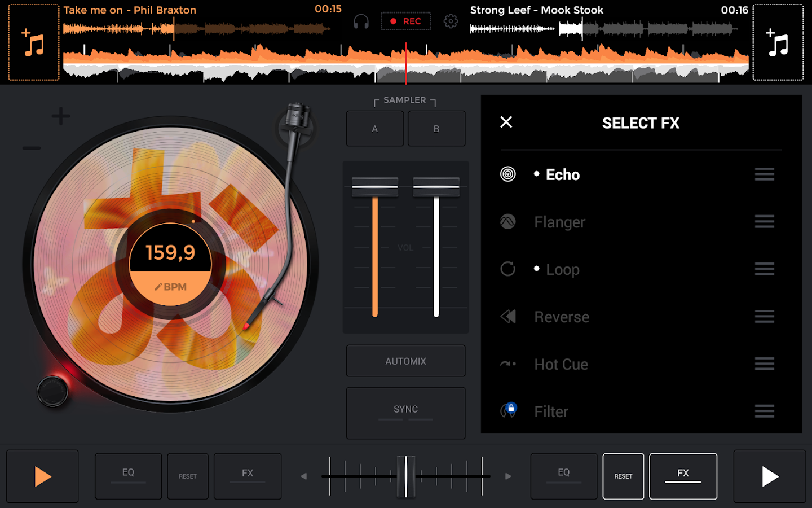The image size is (812, 508).
Task: Nudge crossfader right with the arrow
Action: [x=508, y=476]
